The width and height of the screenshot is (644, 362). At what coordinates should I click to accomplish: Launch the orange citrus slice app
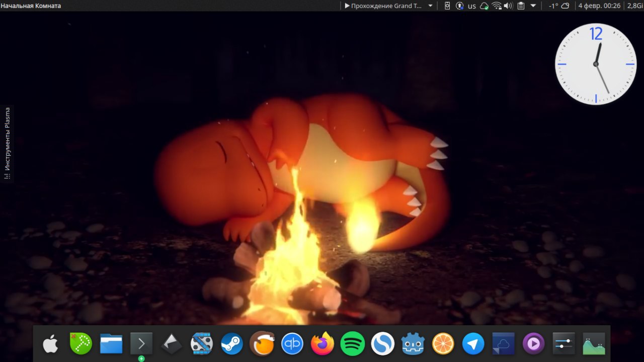pos(443,344)
